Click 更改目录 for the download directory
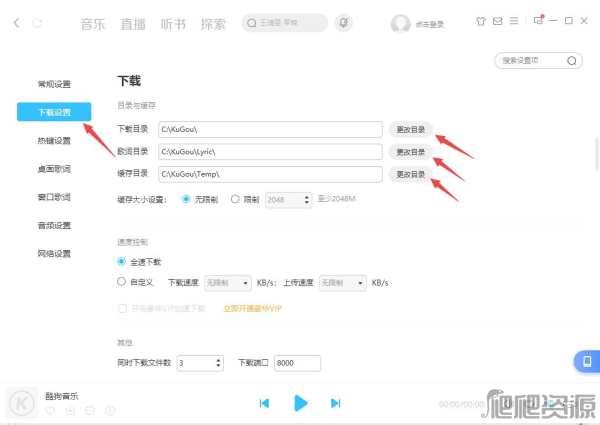 pyautogui.click(x=411, y=130)
